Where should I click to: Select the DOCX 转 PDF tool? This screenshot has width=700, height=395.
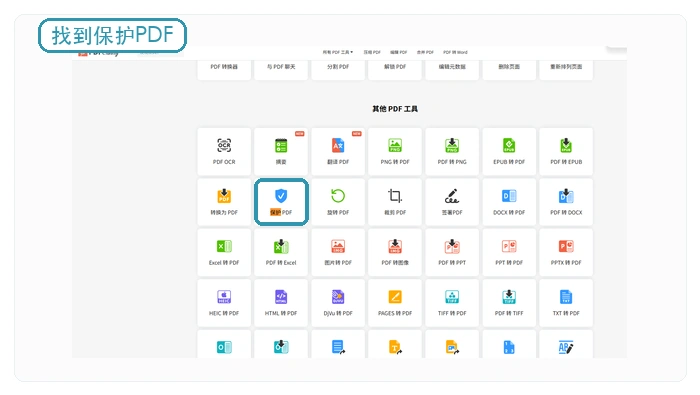pyautogui.click(x=509, y=202)
